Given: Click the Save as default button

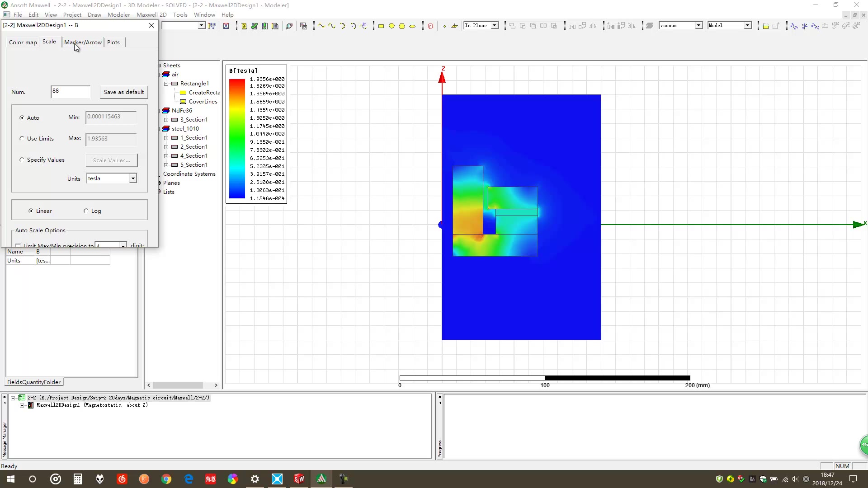Looking at the screenshot, I should (123, 92).
